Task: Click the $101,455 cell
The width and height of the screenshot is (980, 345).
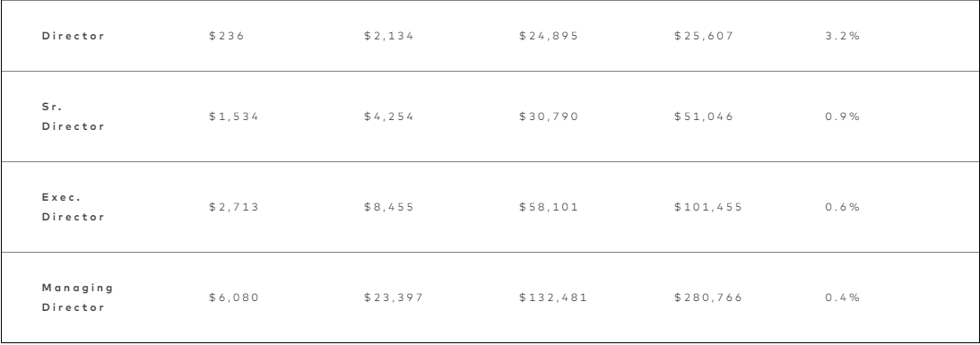Action: click(x=708, y=207)
